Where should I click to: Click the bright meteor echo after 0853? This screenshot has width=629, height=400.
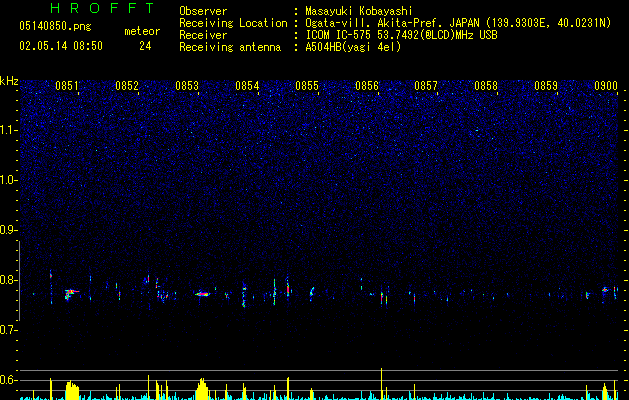click(203, 294)
